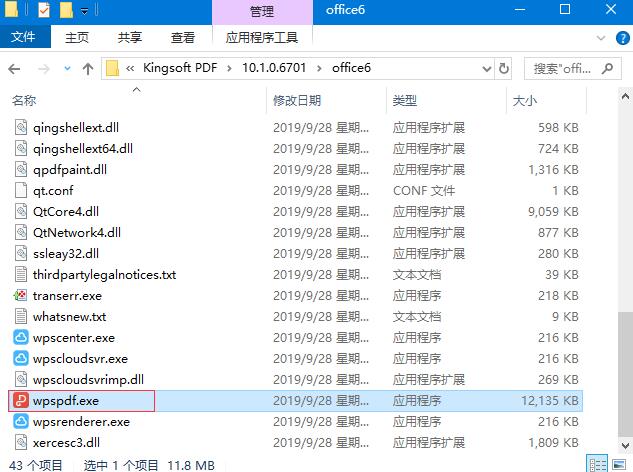Click the Properties quick access icon with checkmark
Screen dimensions: 633x472
click(x=44, y=10)
